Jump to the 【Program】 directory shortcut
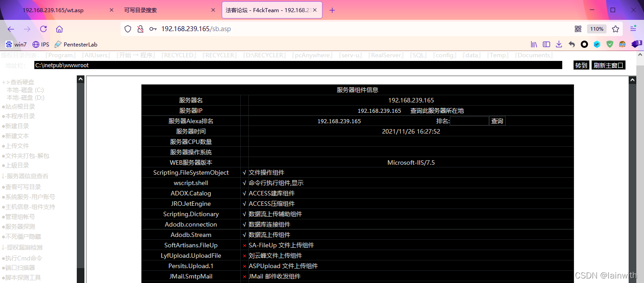Viewport: 644px width, 283px height. point(61,56)
